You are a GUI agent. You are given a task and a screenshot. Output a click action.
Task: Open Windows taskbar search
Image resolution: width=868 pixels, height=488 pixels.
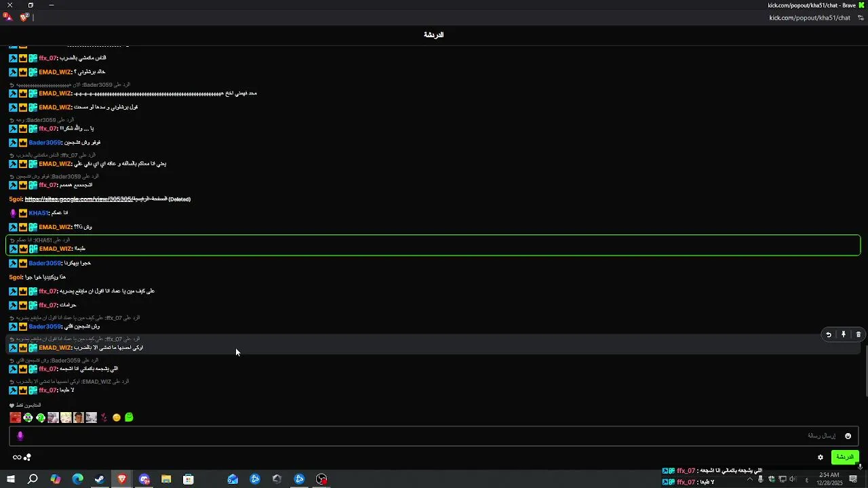[33, 479]
